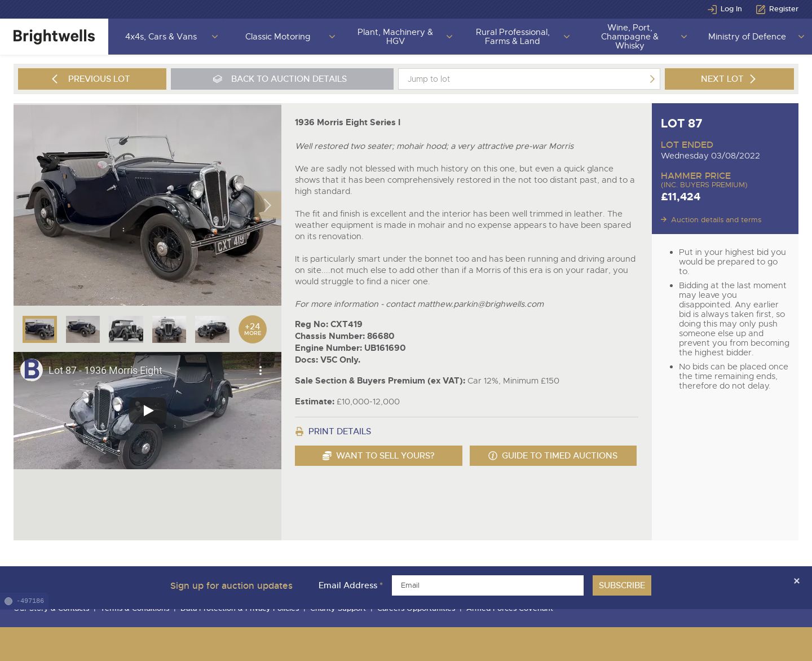Expand Rural Professional, Farms & Land chevron
Image resolution: width=812 pixels, height=661 pixels.
(x=567, y=37)
